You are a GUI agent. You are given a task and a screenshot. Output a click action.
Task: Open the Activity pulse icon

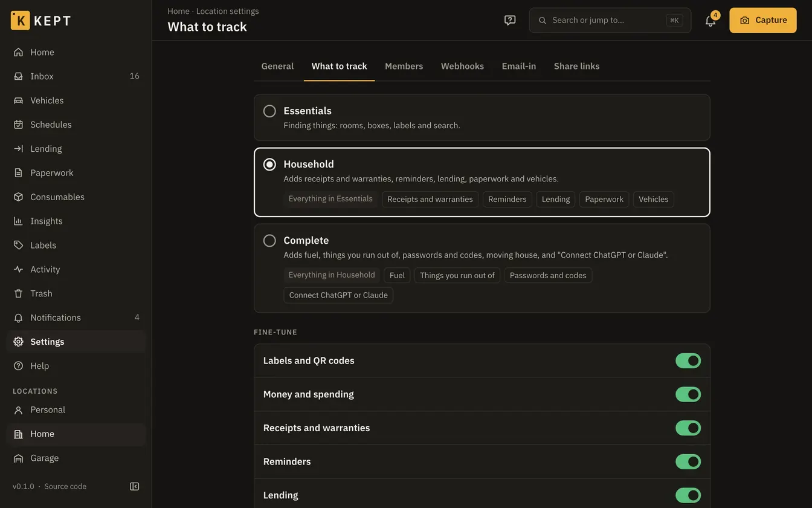click(18, 270)
